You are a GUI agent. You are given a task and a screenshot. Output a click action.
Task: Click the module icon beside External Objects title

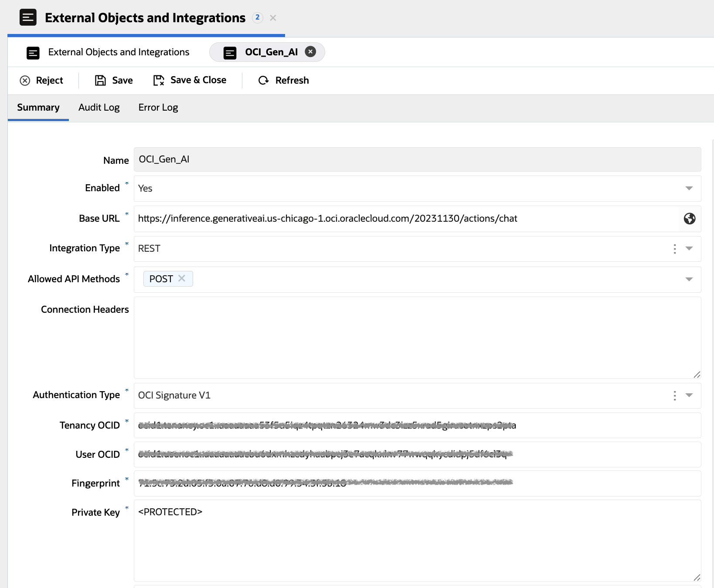(x=28, y=17)
